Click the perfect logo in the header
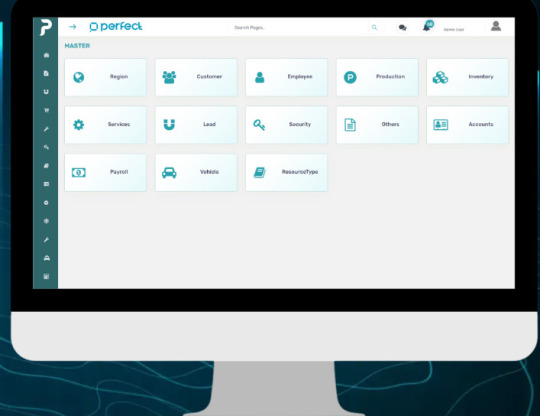Viewport: 540px width, 416px height. tap(116, 27)
